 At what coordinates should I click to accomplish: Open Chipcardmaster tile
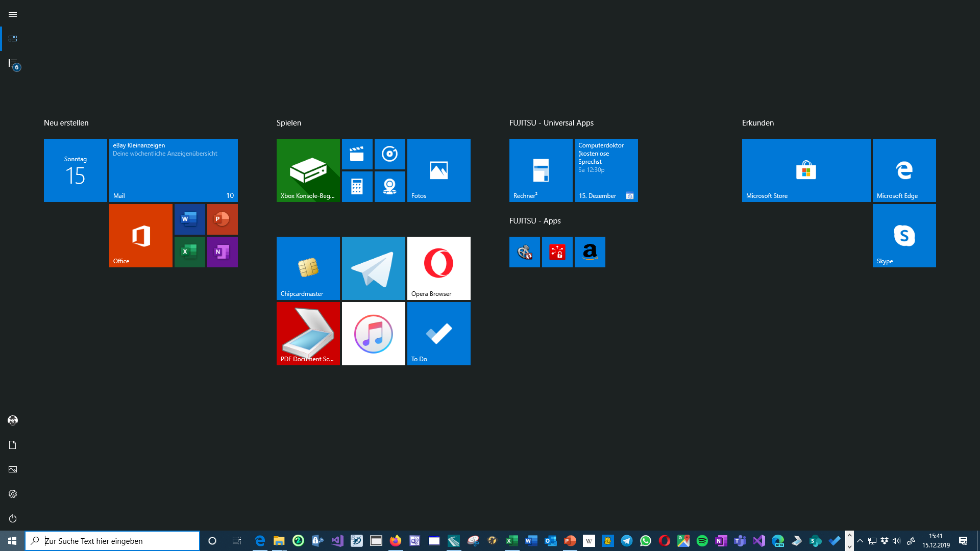[308, 268]
